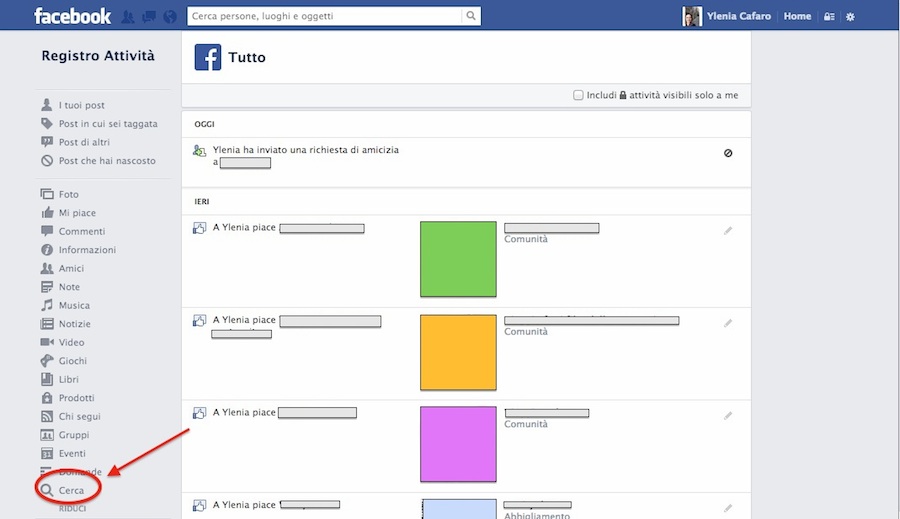This screenshot has width=900, height=519.
Task: Open the friend requests icon in top bar
Action: pos(127,17)
